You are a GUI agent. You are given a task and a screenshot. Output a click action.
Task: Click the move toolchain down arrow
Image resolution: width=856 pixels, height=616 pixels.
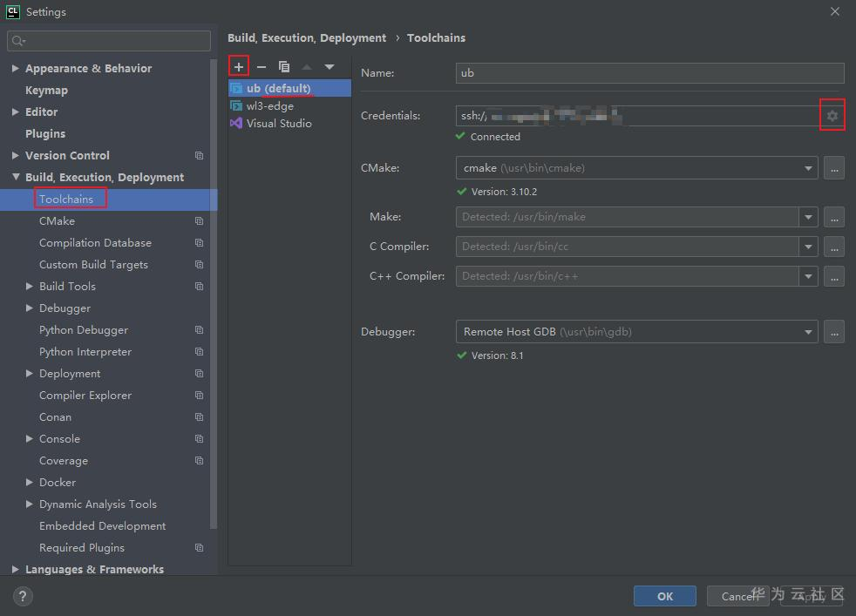coord(329,66)
